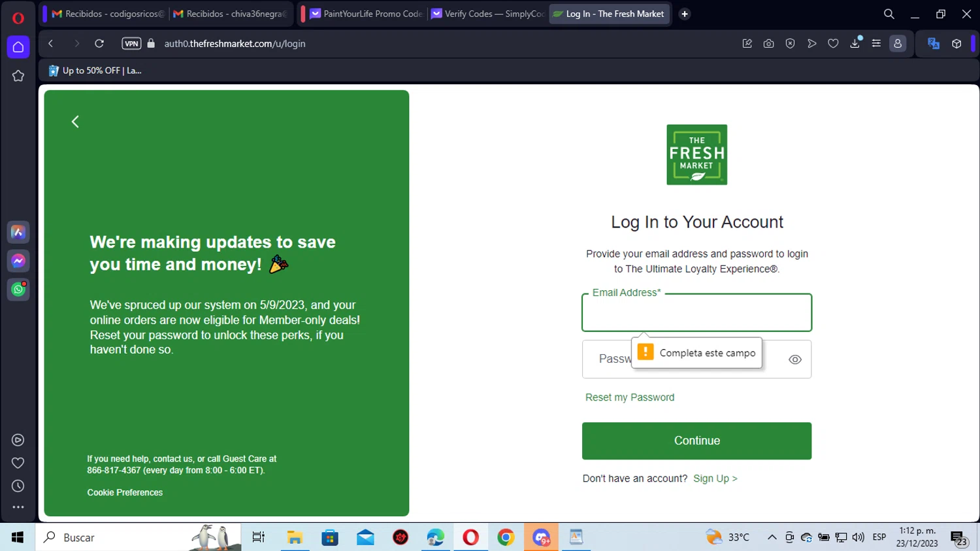Screen dimensions: 980x551
Task: Open weather widget showing 33°C
Action: [728, 537]
